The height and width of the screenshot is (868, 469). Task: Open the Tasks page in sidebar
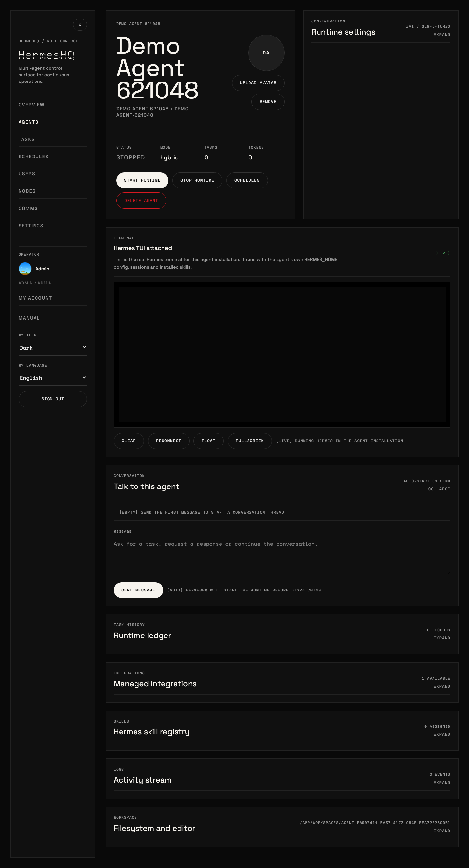27,139
